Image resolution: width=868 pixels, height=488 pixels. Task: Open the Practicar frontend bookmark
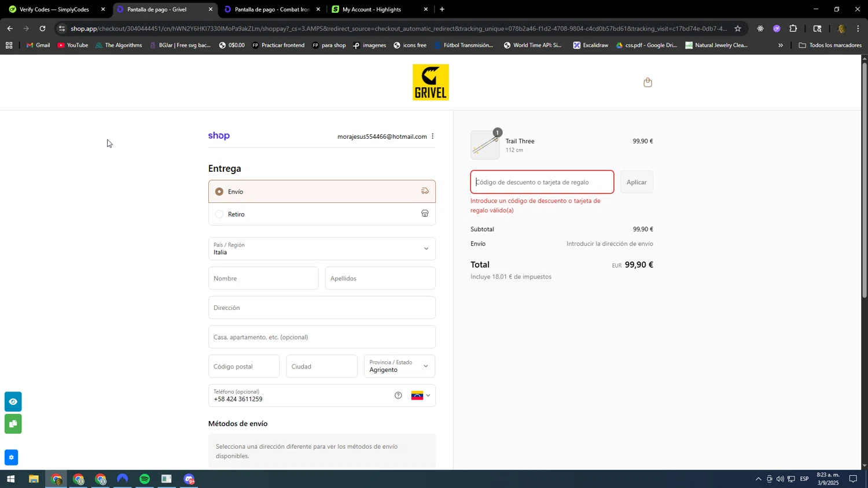[278, 45]
